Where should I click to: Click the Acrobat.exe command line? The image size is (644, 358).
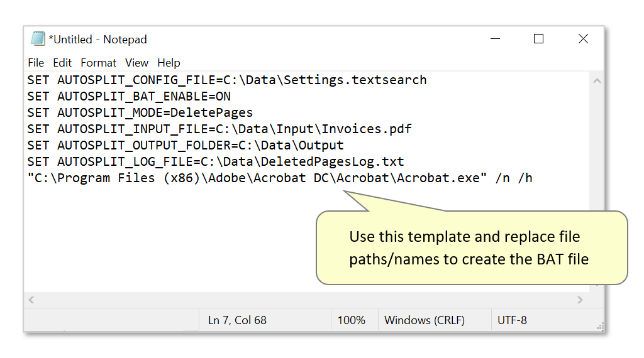[280, 178]
